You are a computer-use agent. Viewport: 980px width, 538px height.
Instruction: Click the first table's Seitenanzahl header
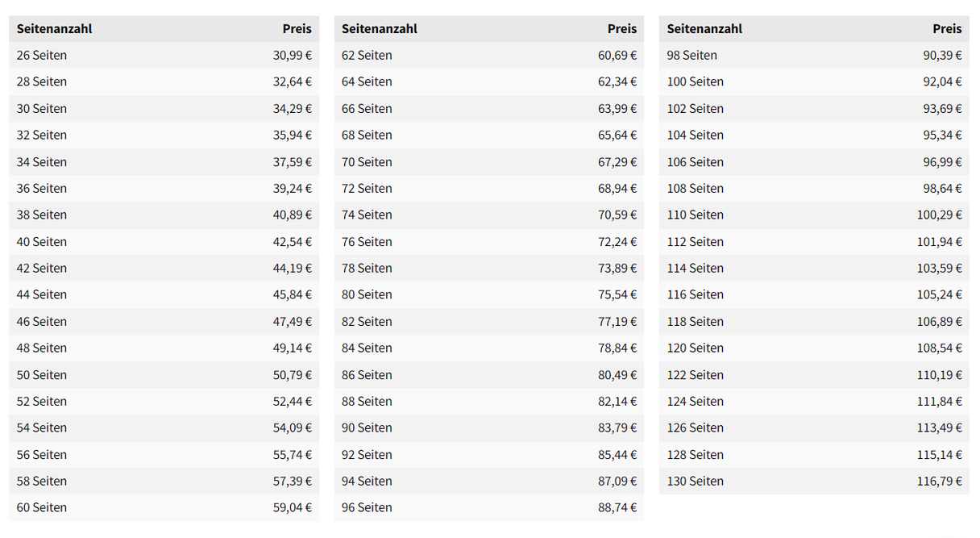tap(55, 29)
